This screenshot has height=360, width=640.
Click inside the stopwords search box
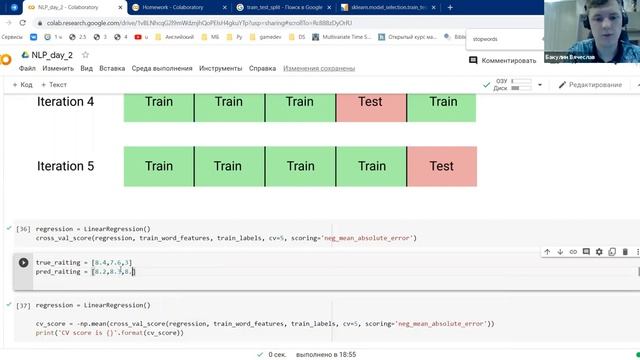click(x=504, y=39)
